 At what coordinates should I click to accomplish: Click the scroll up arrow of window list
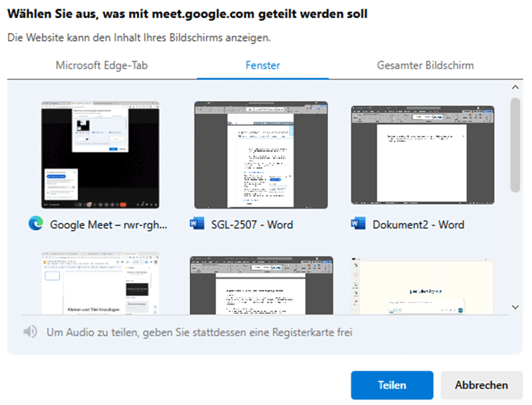pyautogui.click(x=515, y=88)
